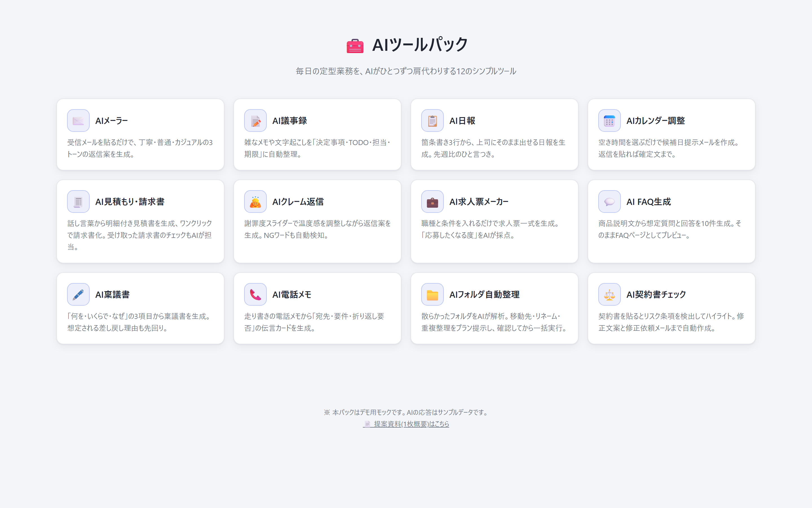Image resolution: width=812 pixels, height=508 pixels.
Task: Click the AIツールパック page heading
Action: click(x=420, y=45)
